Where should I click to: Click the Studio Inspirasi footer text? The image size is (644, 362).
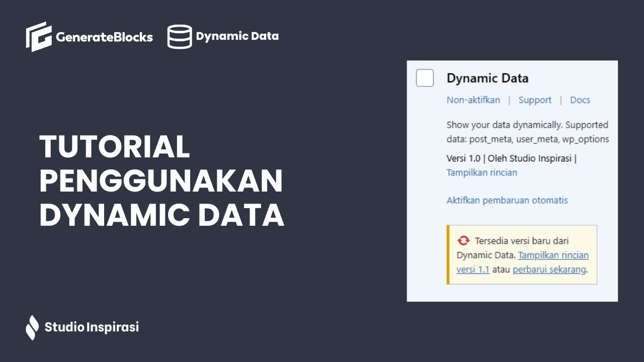pos(92,327)
